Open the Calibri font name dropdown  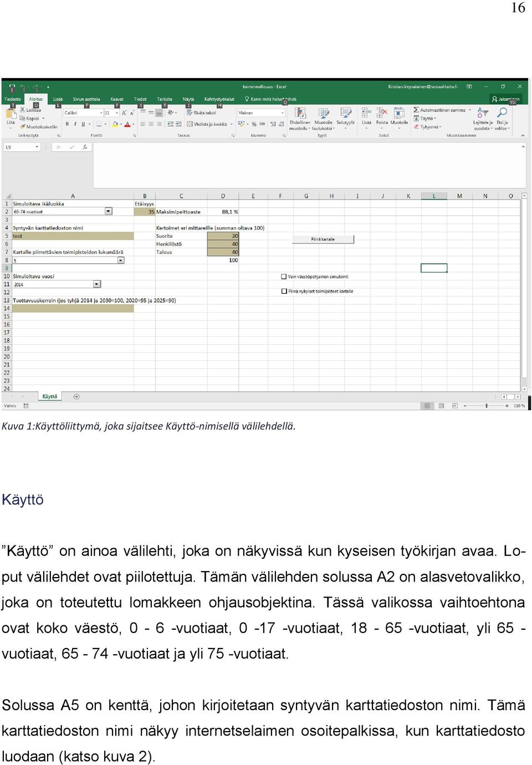coord(101,113)
